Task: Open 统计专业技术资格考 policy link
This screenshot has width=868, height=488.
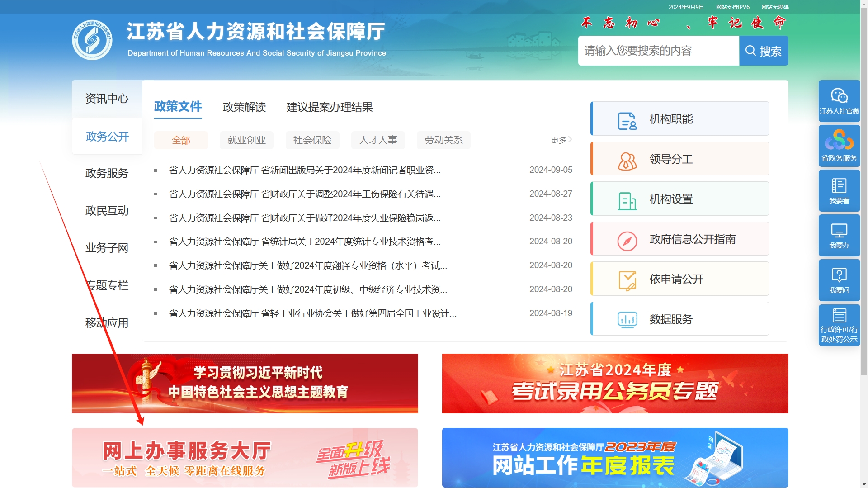Action: pos(305,242)
